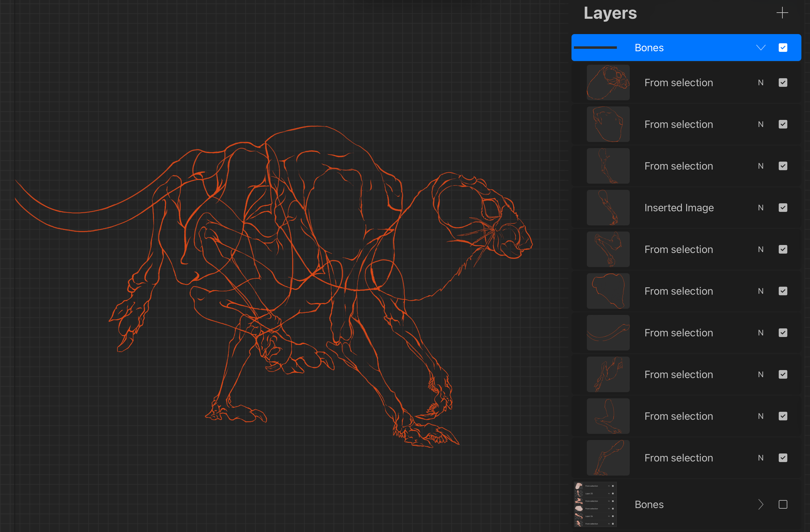The image size is (810, 532).
Task: Tap the Inserted Image layer thumbnail
Action: coord(608,208)
